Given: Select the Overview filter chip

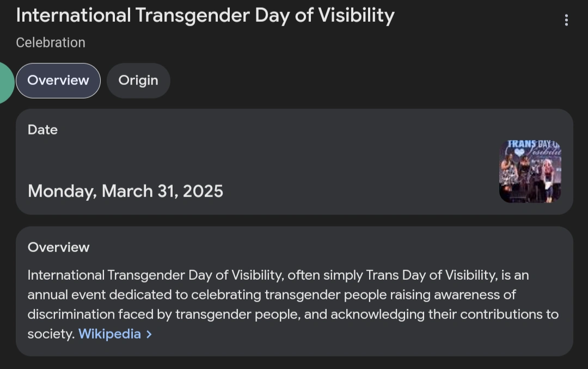Looking at the screenshot, I should pos(58,80).
